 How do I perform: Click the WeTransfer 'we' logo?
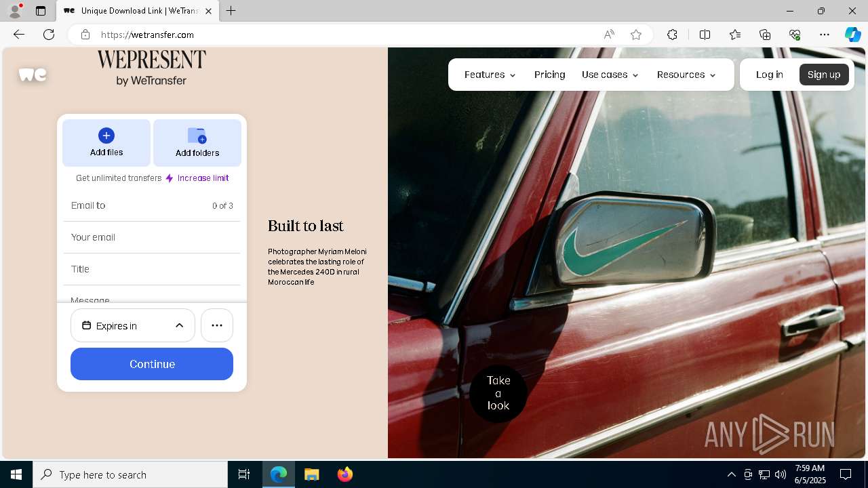tap(33, 75)
